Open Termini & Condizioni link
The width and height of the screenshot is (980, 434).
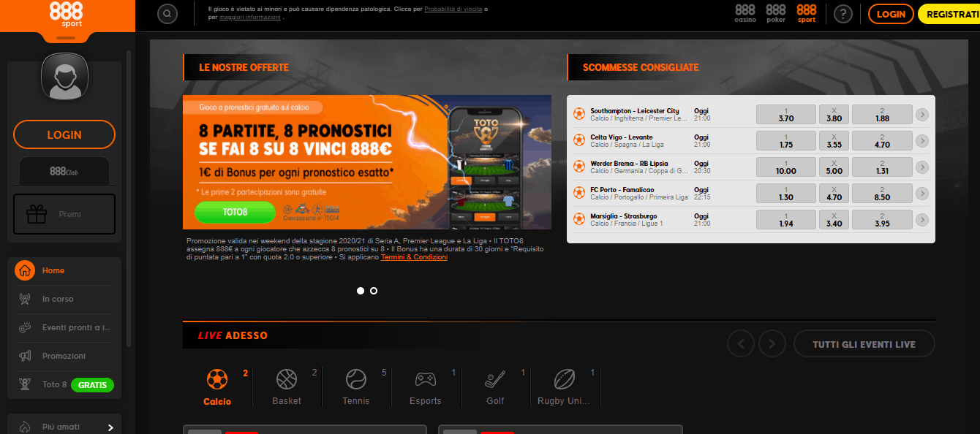[x=414, y=257]
